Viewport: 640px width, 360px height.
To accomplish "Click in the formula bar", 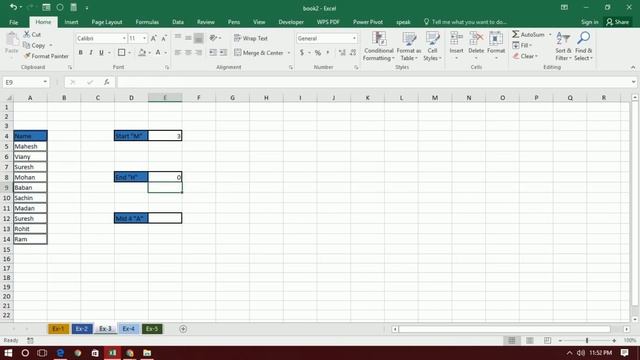I will click(x=373, y=82).
